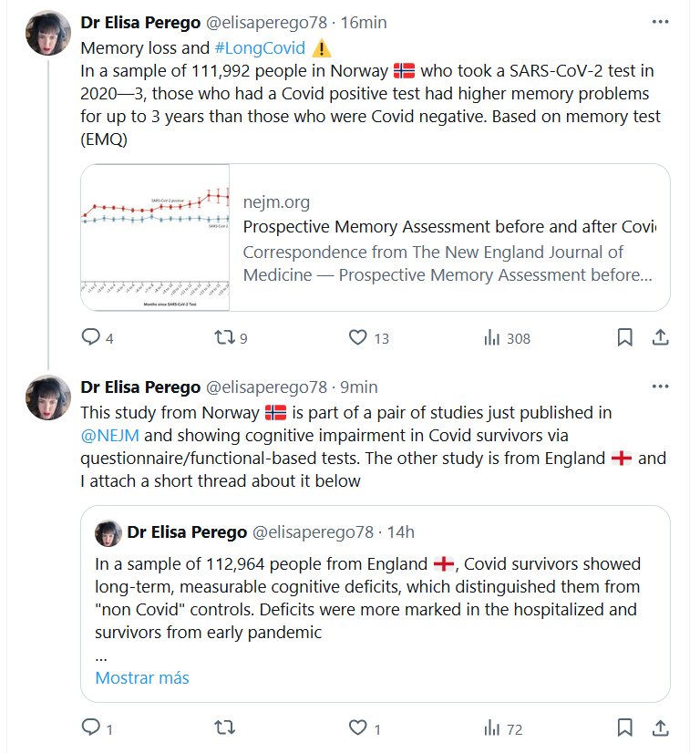Open the nejm.org chart thumbnail
Image resolution: width=700 pixels, height=753 pixels.
(x=155, y=238)
